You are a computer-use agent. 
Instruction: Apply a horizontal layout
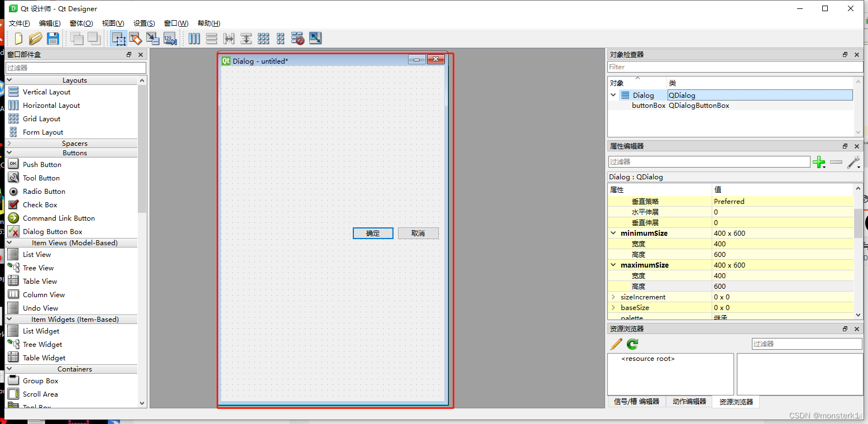tap(194, 39)
